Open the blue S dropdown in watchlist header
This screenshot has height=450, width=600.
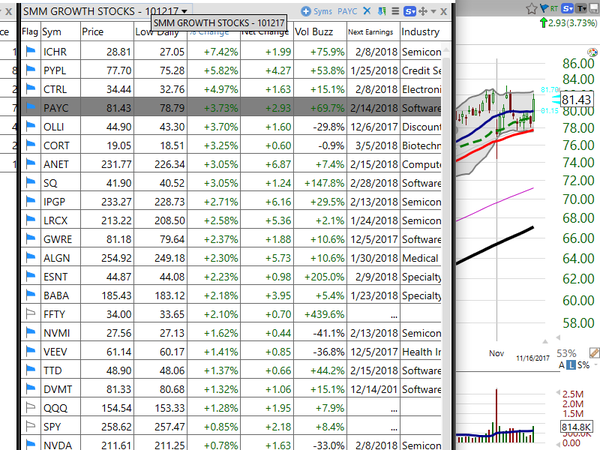(x=410, y=11)
